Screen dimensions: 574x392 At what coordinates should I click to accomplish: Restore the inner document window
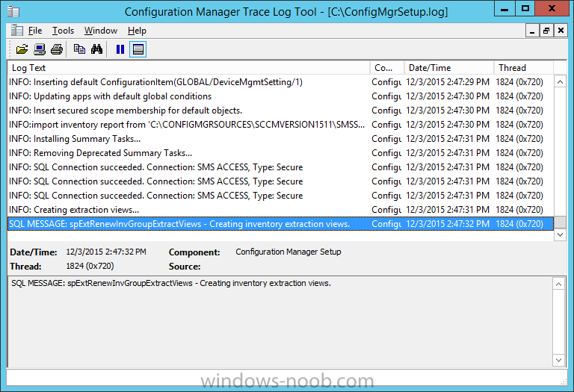coord(546,31)
